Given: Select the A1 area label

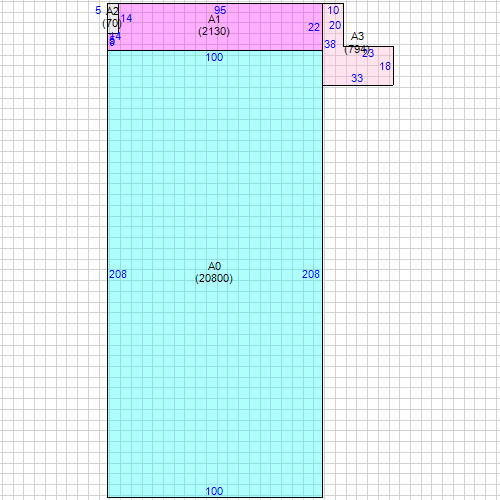Looking at the screenshot, I should tap(214, 19).
